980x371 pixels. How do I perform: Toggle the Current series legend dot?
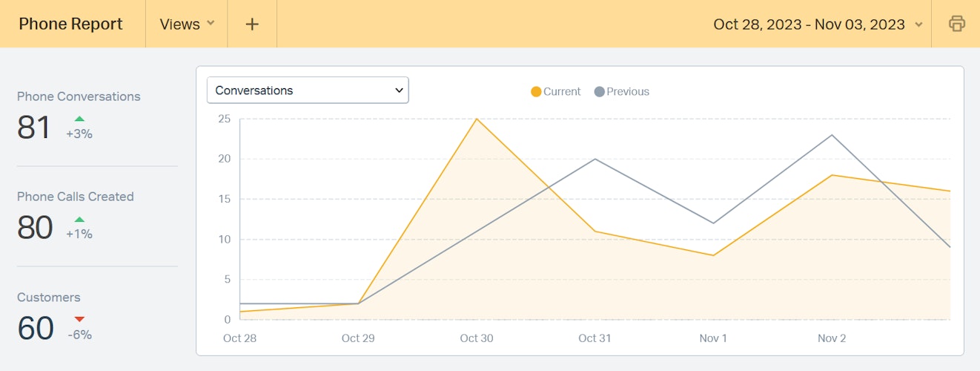click(536, 92)
